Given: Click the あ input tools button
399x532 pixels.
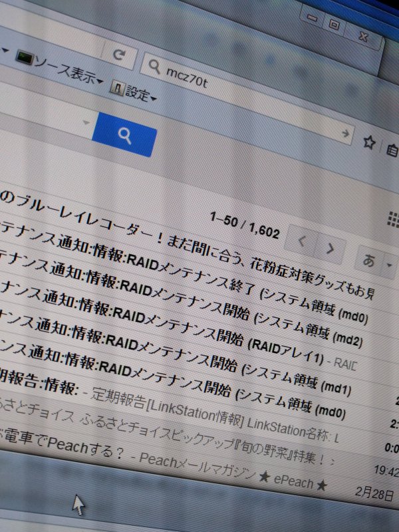Looking at the screenshot, I should pyautogui.click(x=369, y=261).
